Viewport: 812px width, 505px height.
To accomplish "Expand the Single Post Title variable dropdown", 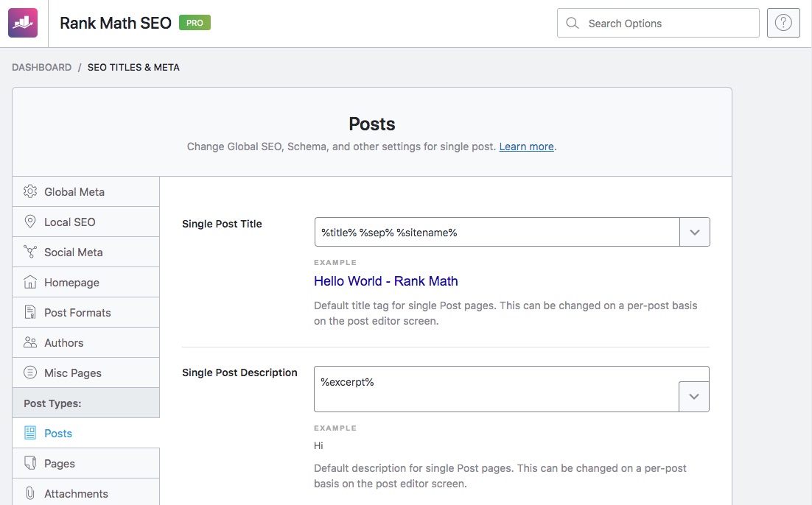I will [x=694, y=232].
